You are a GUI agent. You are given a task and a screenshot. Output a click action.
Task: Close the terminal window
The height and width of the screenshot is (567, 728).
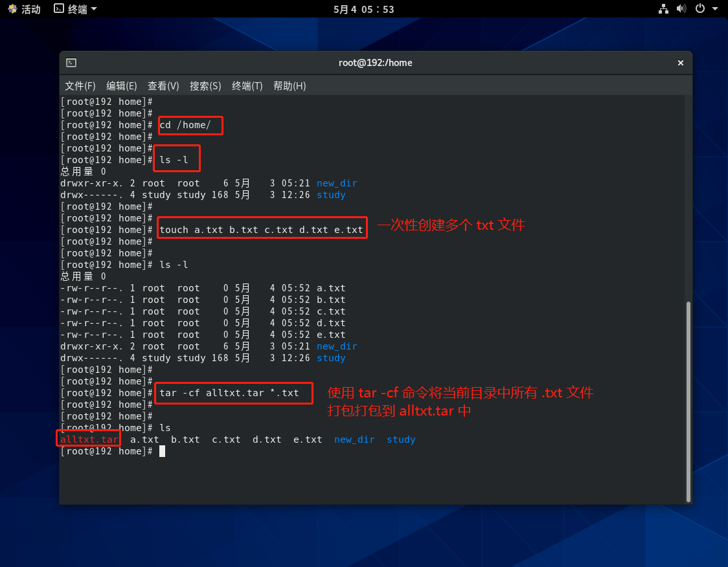pos(681,63)
